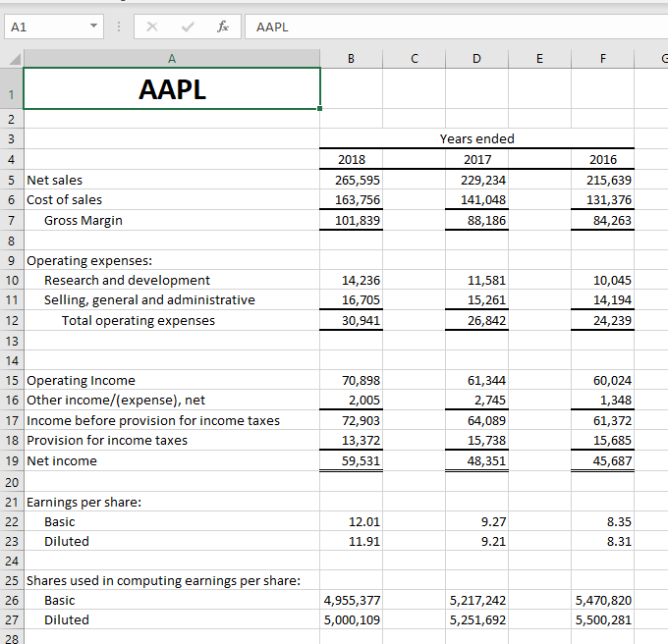Click other income value 2,745
Viewport: 668px width, 644px height.
(476, 400)
